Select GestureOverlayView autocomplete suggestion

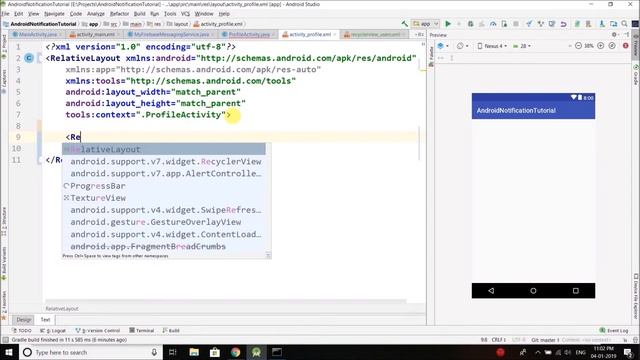164,222
